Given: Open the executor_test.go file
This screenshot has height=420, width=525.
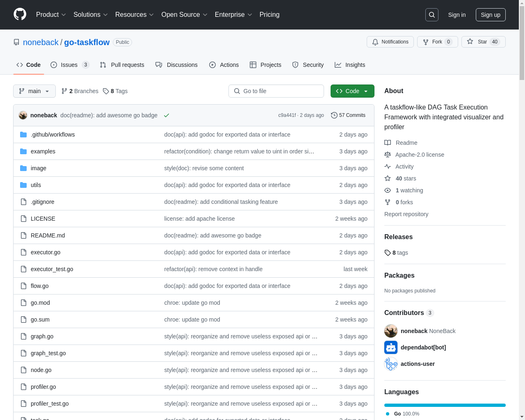Looking at the screenshot, I should coord(52,269).
